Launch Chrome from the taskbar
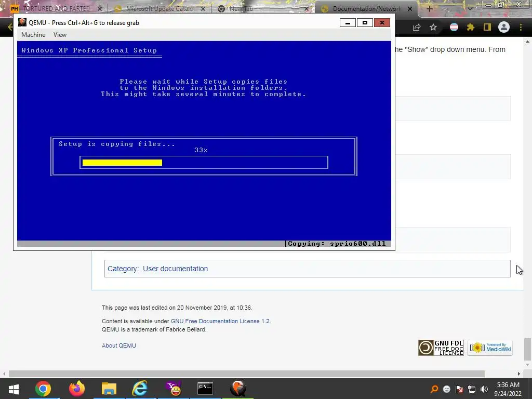 (43, 389)
